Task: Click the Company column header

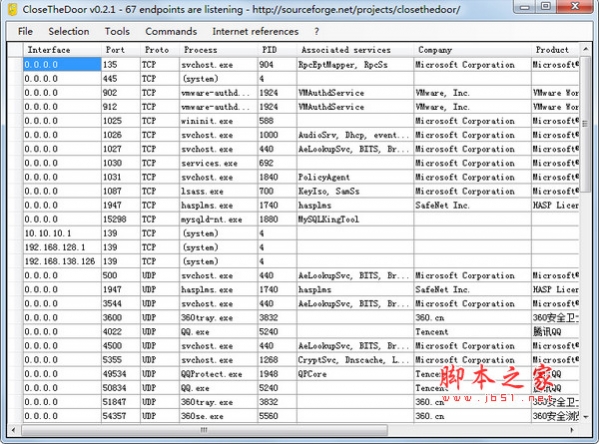Action: 435,49
